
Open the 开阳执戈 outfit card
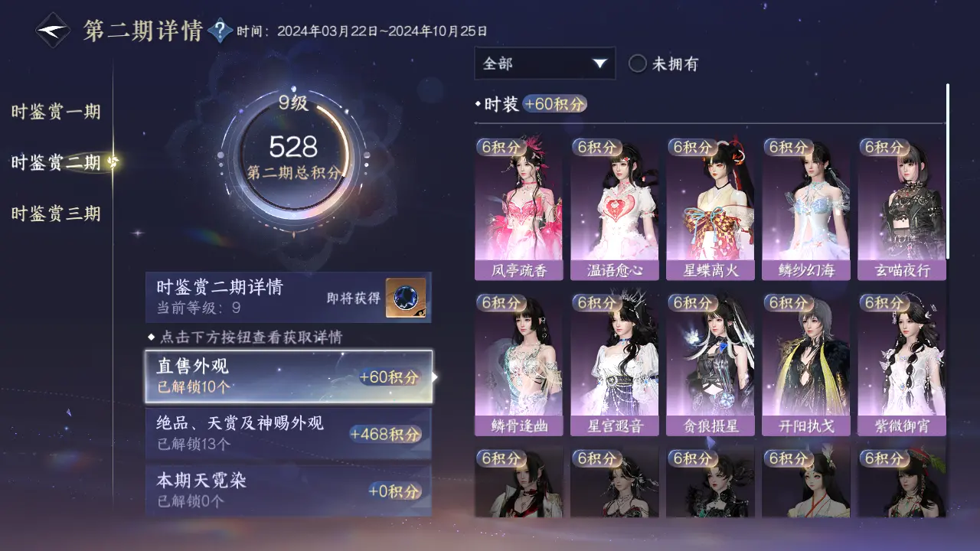pos(806,364)
